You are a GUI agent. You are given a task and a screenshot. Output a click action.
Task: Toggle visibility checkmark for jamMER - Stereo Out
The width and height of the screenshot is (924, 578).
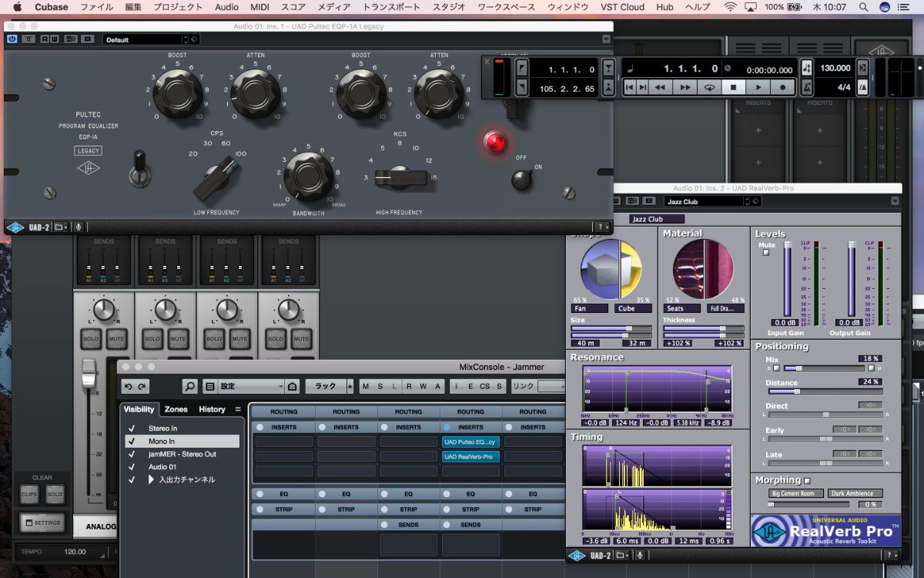pos(132,454)
